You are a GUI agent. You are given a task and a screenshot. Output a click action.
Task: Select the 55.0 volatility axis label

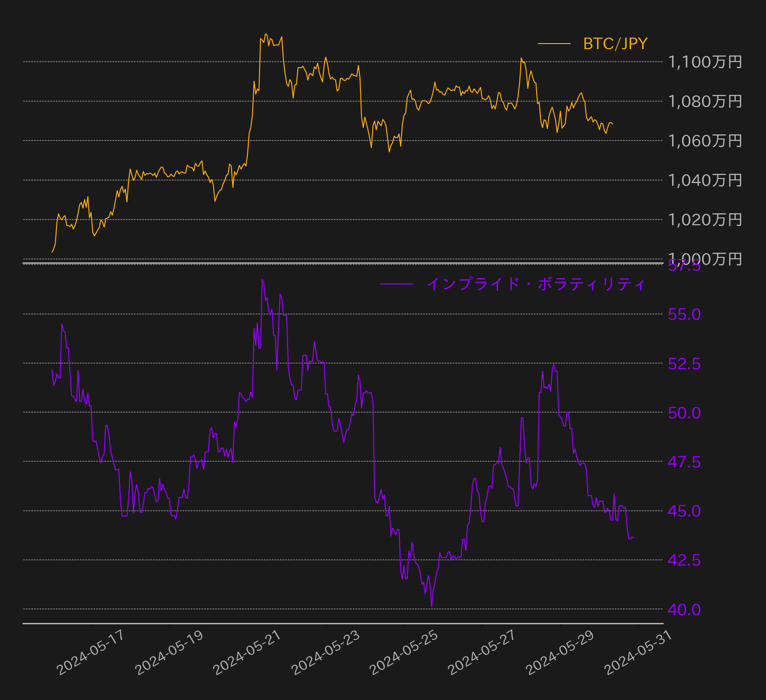pyautogui.click(x=684, y=314)
